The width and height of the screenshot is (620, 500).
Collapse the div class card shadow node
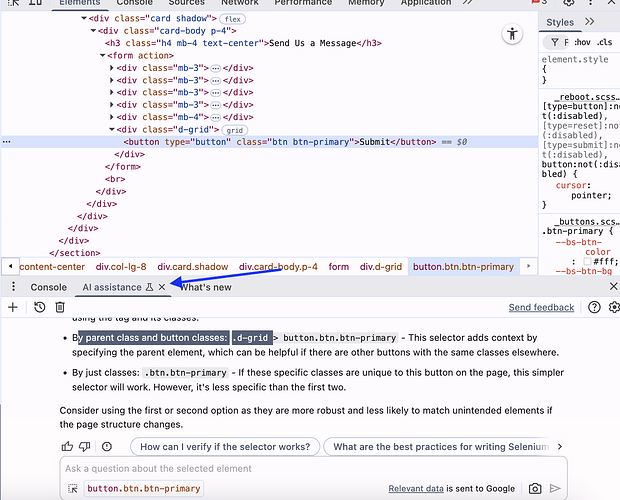pyautogui.click(x=84, y=18)
